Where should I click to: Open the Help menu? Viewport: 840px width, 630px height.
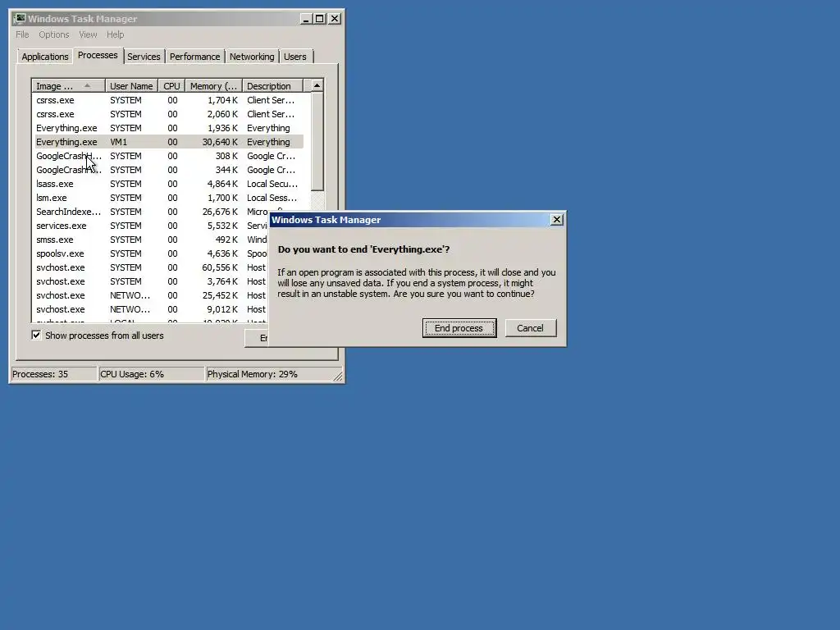coord(115,34)
